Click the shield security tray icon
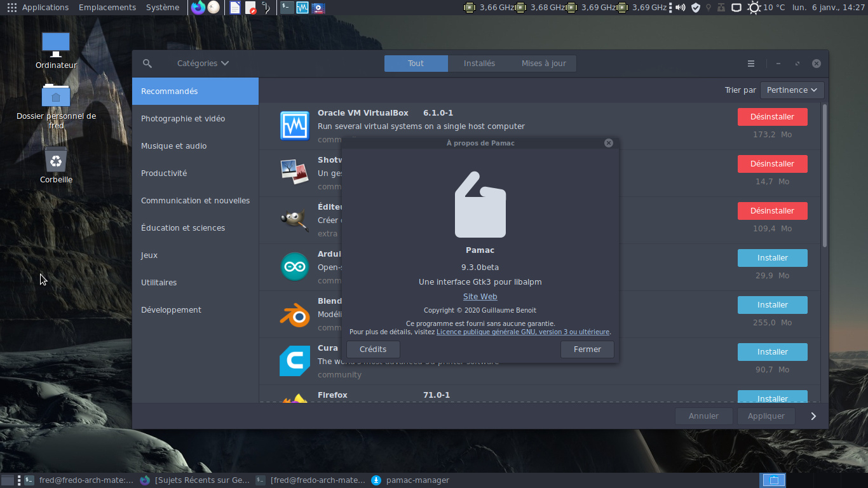 coord(696,8)
